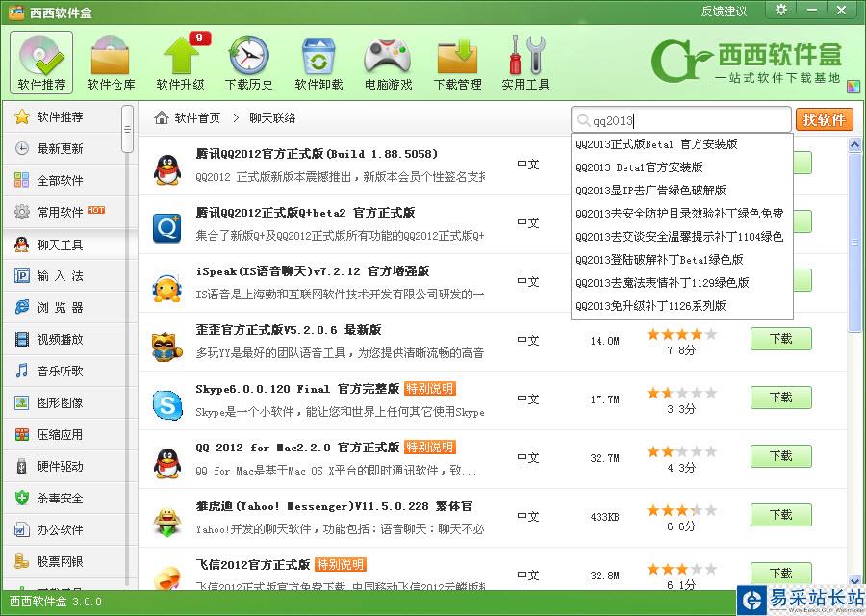Click the software list scroll-up arrow
Image resolution: width=866 pixels, height=616 pixels.
tap(854, 144)
